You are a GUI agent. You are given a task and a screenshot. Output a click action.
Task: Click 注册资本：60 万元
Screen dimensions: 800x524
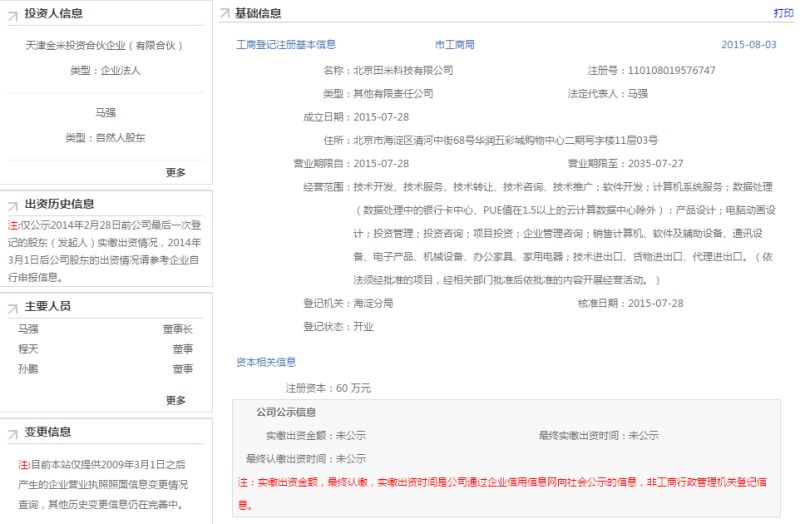pyautogui.click(x=328, y=388)
